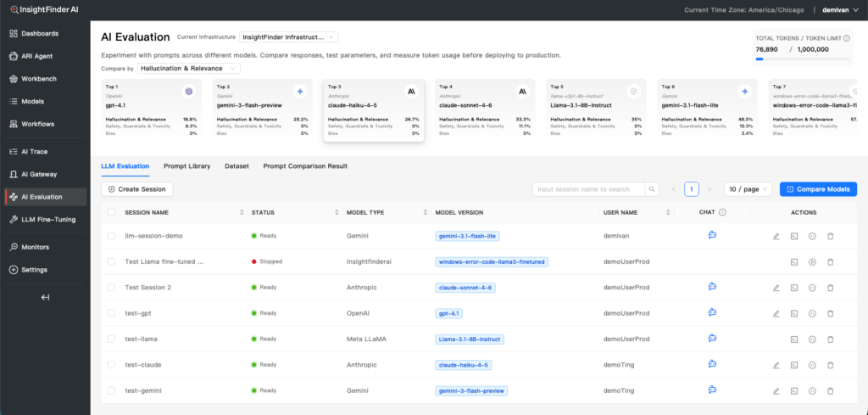Collapse the left sidebar

46,298
